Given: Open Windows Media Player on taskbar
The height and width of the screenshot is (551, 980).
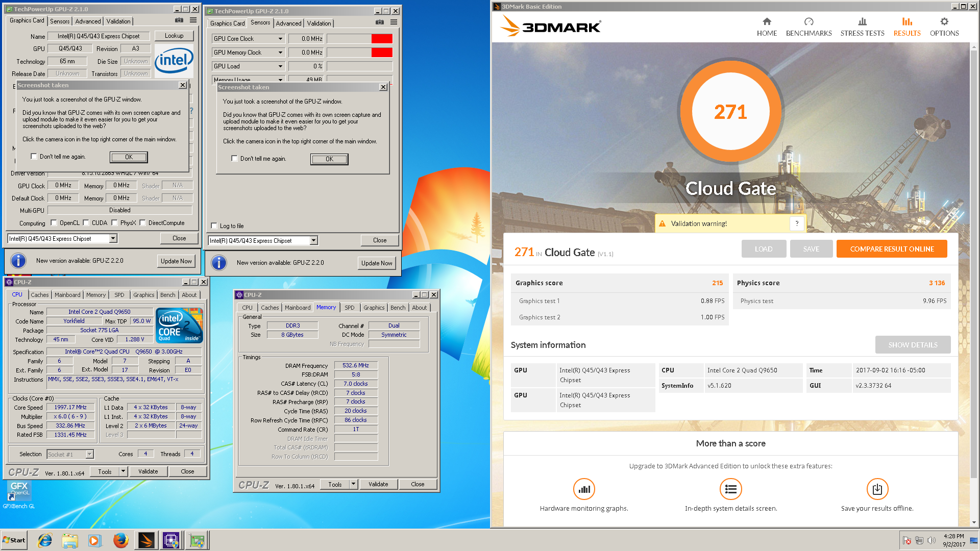Looking at the screenshot, I should [94, 540].
